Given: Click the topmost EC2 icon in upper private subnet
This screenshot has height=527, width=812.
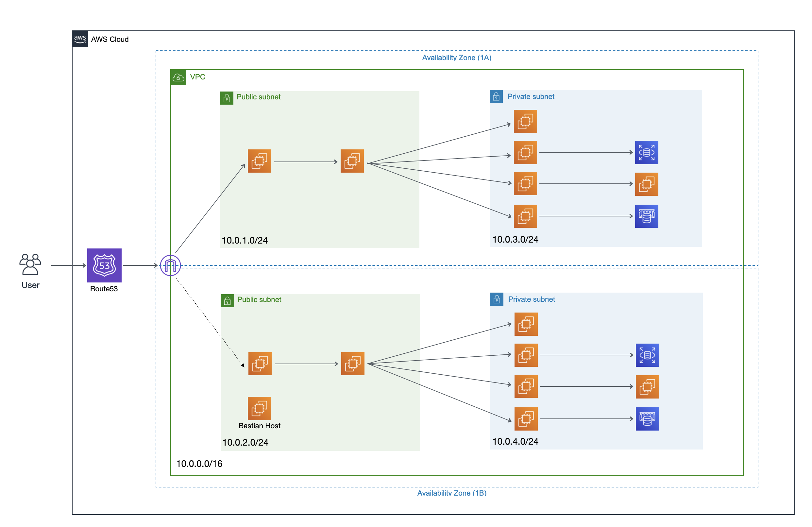Looking at the screenshot, I should click(x=525, y=121).
